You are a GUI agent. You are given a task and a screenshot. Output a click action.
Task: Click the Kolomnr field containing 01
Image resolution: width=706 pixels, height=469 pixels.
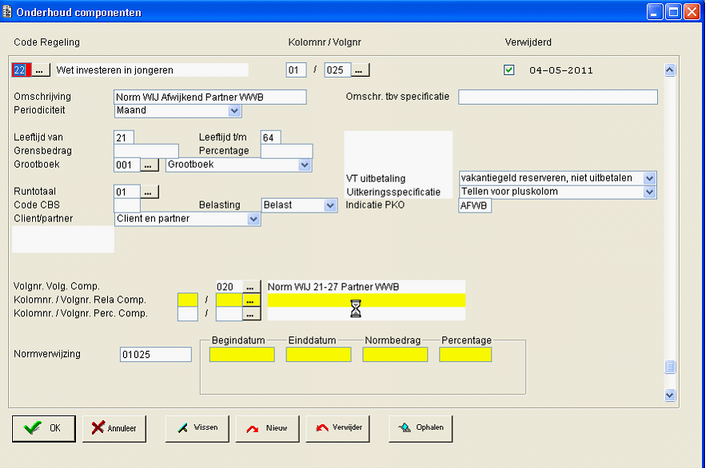[296, 70]
